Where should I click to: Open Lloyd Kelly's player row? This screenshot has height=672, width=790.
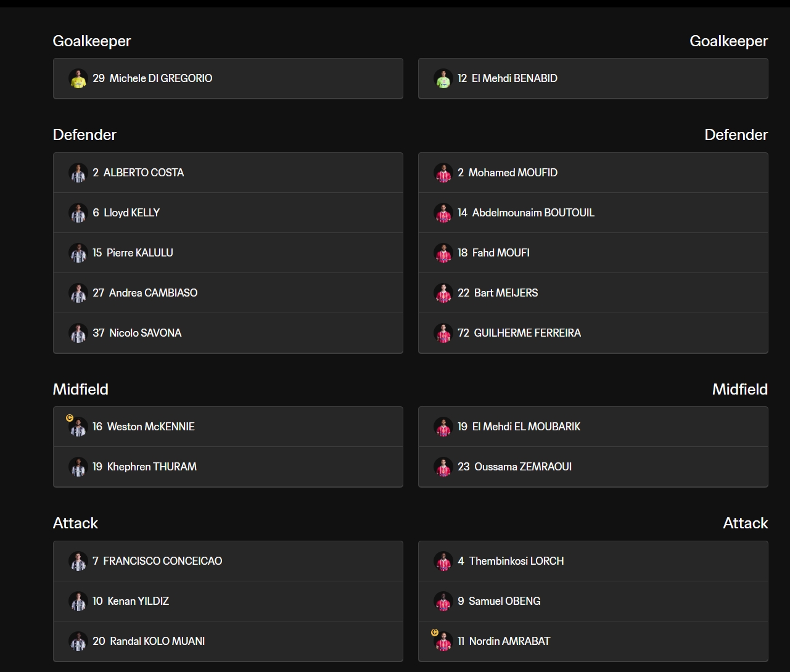pos(228,213)
